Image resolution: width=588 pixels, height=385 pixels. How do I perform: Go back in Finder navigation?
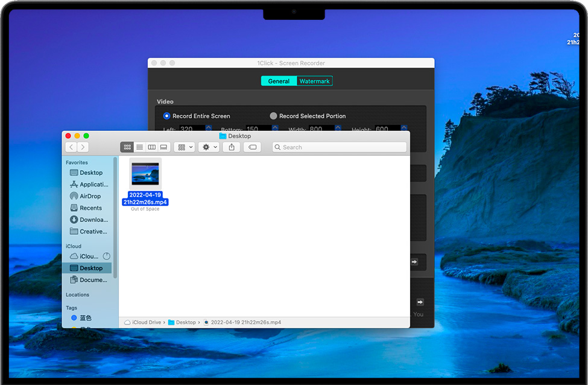(x=71, y=147)
